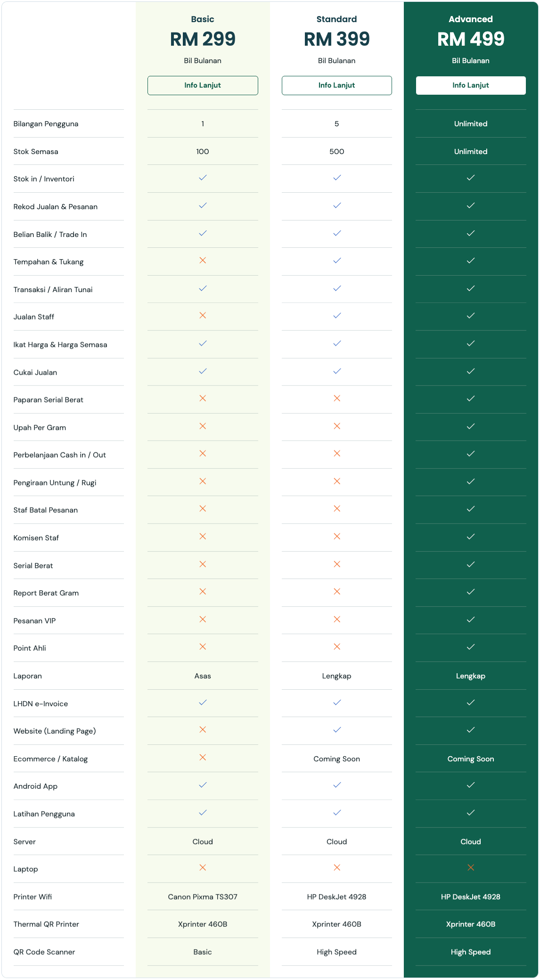The image size is (540, 980).
Task: Click Info Lanjut button under Standard plan
Action: pyautogui.click(x=336, y=85)
